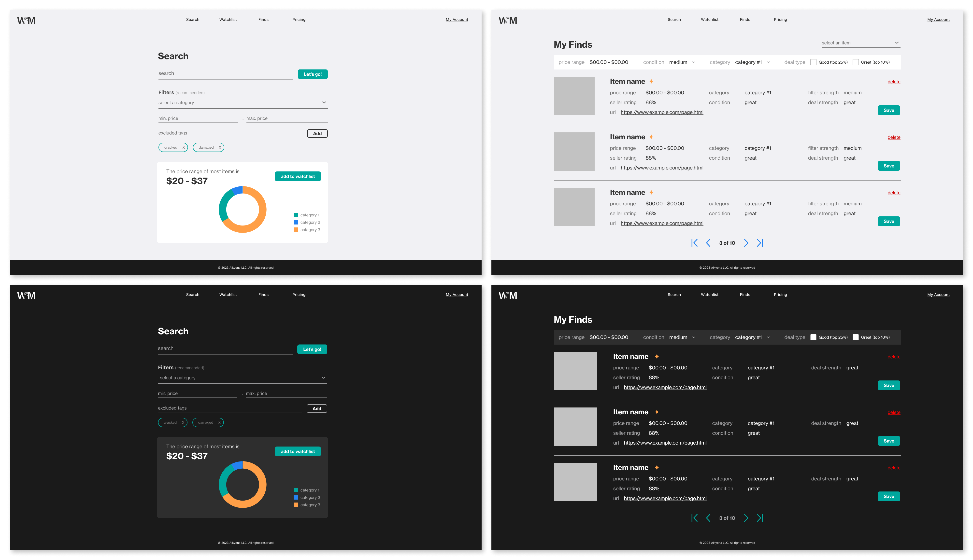Click 'Let's go!' button in dark Search
The height and width of the screenshot is (560, 973).
coord(312,349)
